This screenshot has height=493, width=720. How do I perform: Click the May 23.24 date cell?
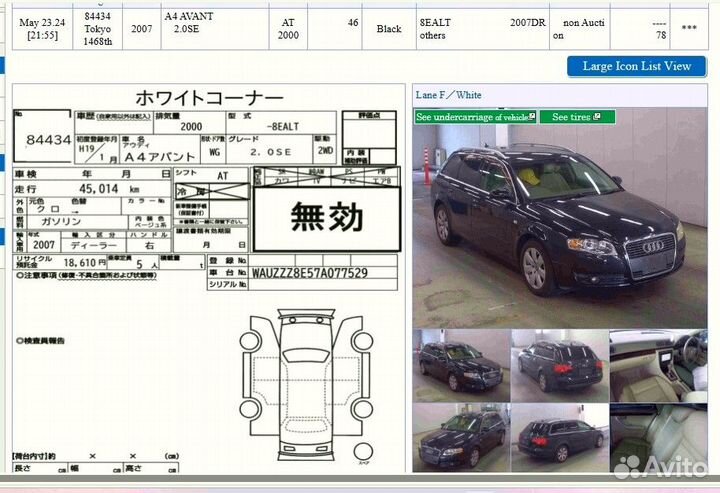tap(42, 28)
